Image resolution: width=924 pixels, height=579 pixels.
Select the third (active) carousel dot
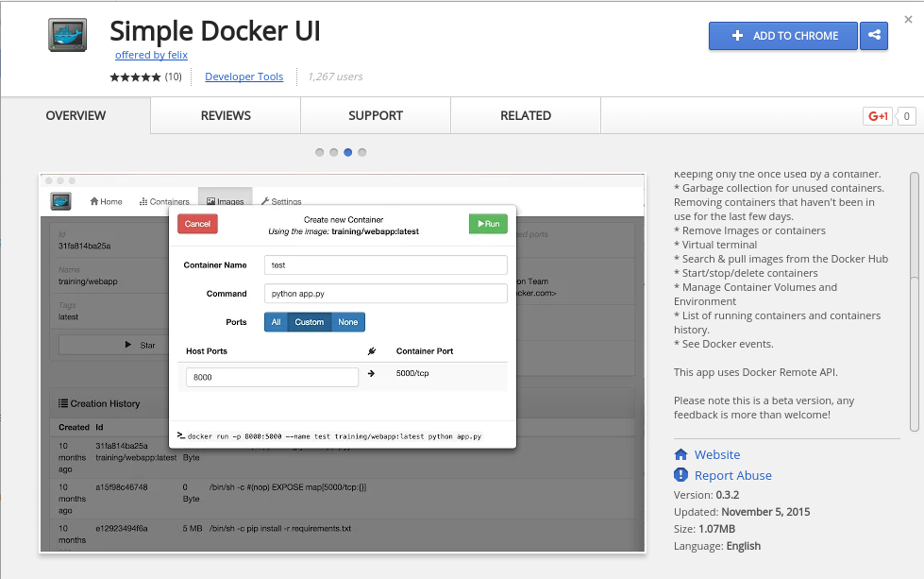(x=347, y=152)
